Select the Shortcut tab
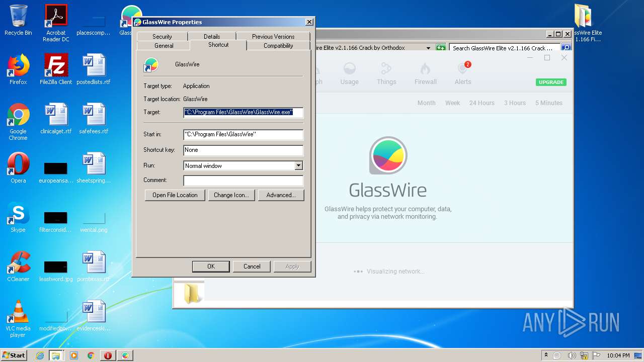Screen dimensions: 644x362 click(x=218, y=45)
